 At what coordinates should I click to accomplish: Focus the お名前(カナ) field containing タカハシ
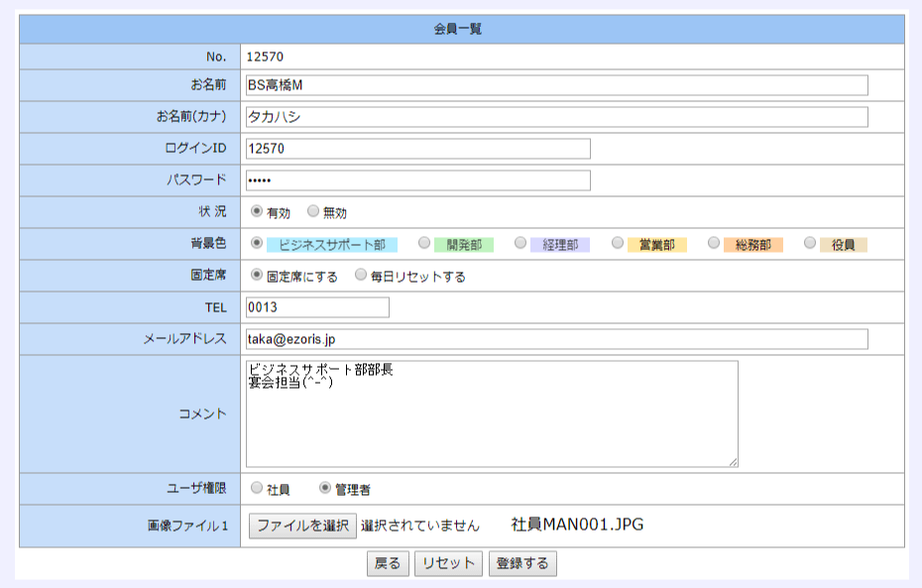557,117
